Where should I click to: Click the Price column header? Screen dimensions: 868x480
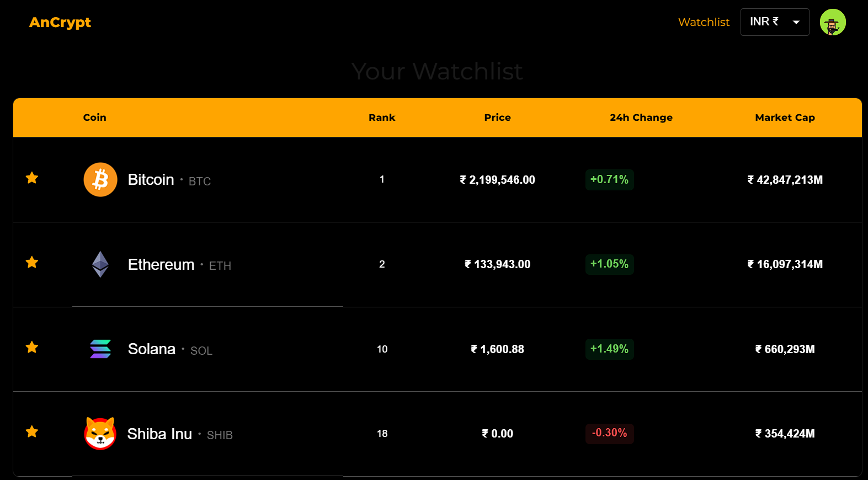click(497, 118)
